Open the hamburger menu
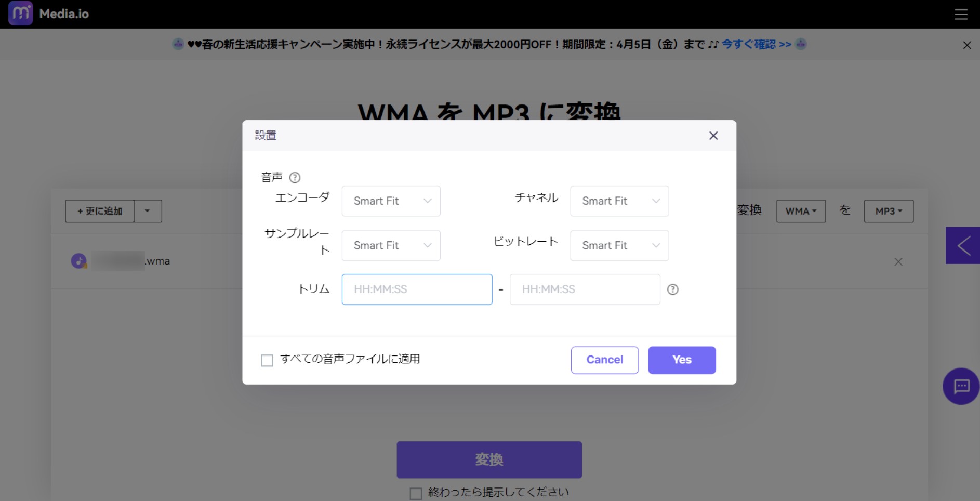Viewport: 980px width, 501px height. (x=961, y=15)
